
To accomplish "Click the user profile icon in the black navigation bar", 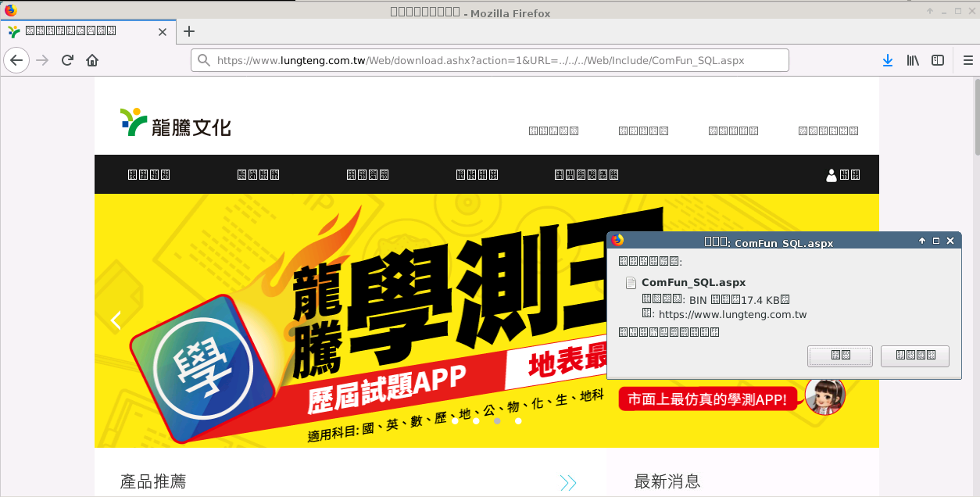I will point(832,175).
